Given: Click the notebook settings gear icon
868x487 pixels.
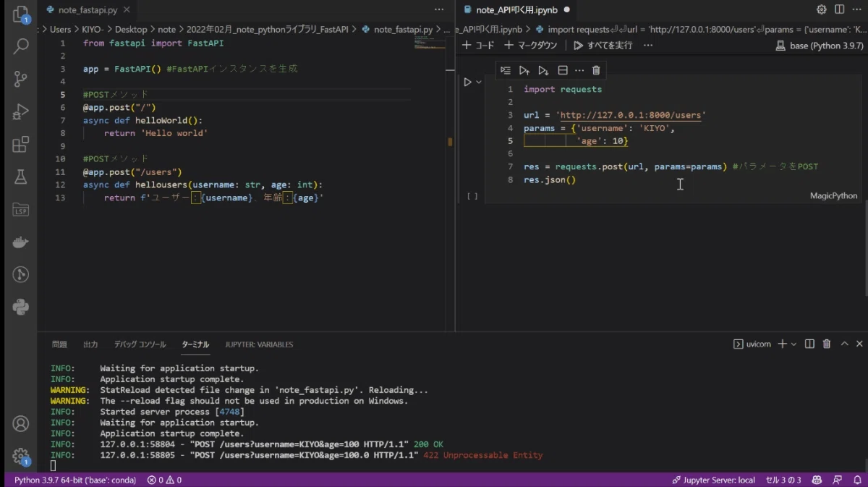Looking at the screenshot, I should pos(821,10).
